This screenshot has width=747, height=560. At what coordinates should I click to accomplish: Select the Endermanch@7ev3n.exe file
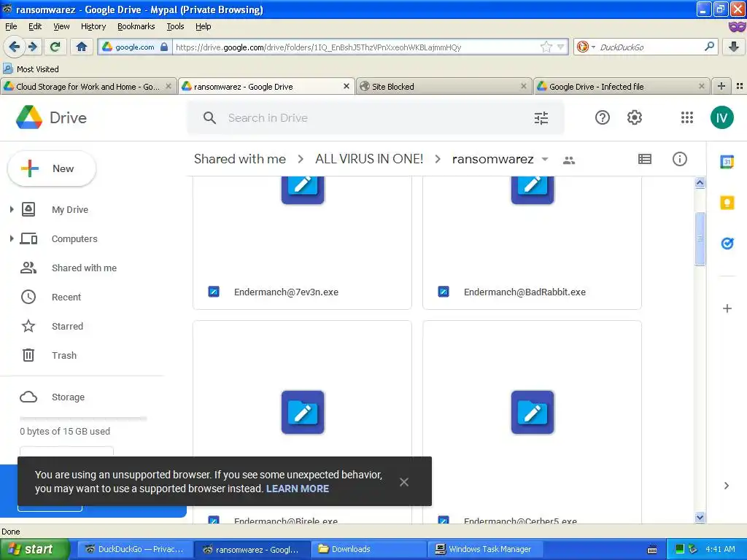[302, 243]
